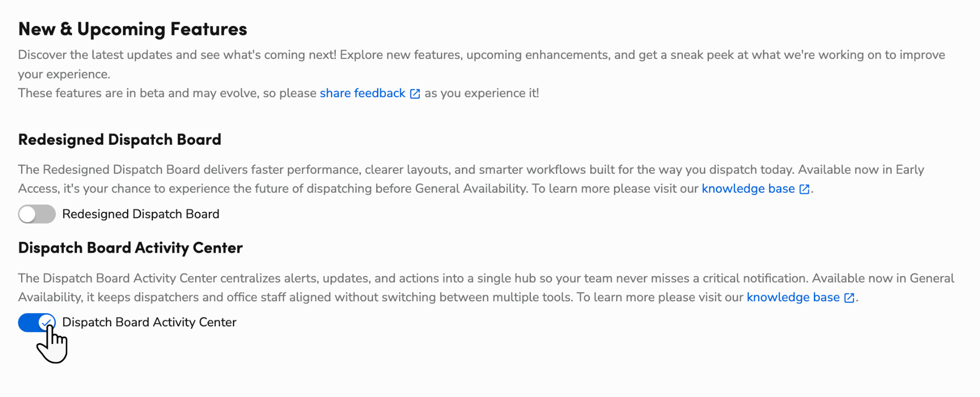980x397 pixels.
Task: Click 'as you experience it!' text after feedback link
Action: (x=482, y=93)
